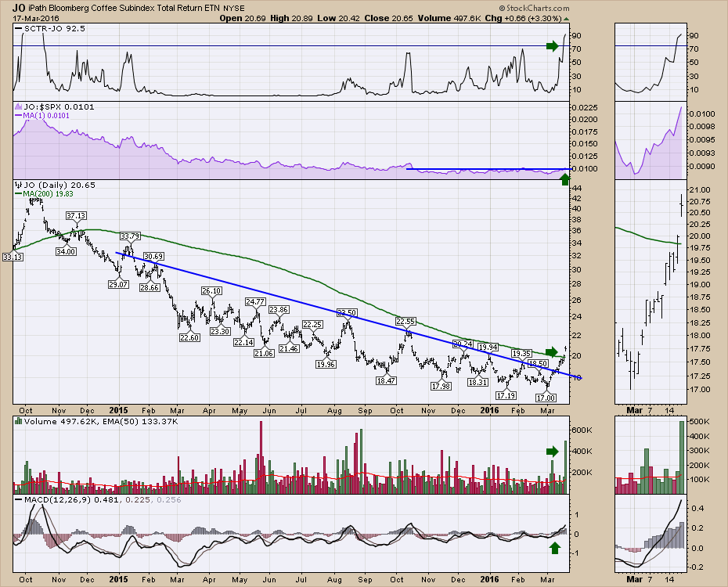Viewport: 728px width, 587px height.
Task: Click the 21.00 label on zoom price axis
Action: tap(700, 189)
